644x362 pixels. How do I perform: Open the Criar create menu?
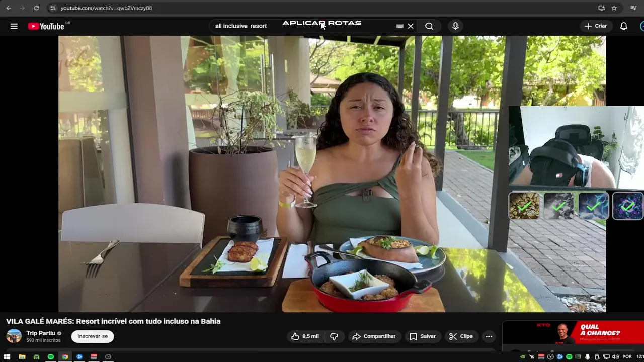(x=596, y=26)
